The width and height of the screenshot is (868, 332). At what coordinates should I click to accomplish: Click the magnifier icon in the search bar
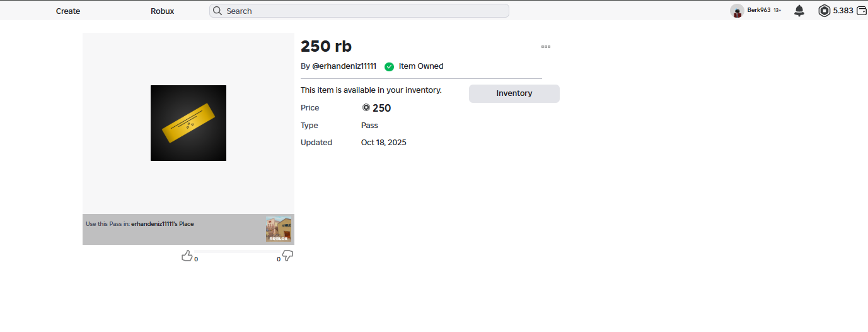pyautogui.click(x=217, y=11)
